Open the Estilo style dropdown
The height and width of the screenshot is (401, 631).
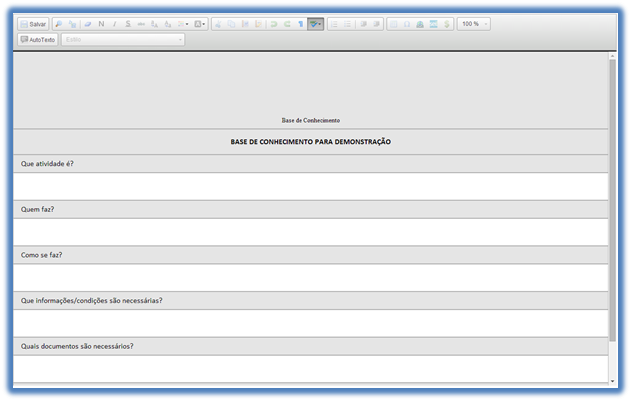(123, 40)
